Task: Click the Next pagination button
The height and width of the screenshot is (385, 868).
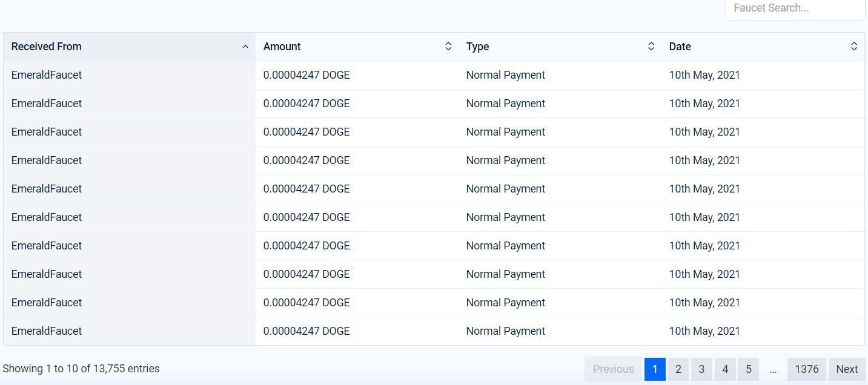Action: pyautogui.click(x=847, y=369)
